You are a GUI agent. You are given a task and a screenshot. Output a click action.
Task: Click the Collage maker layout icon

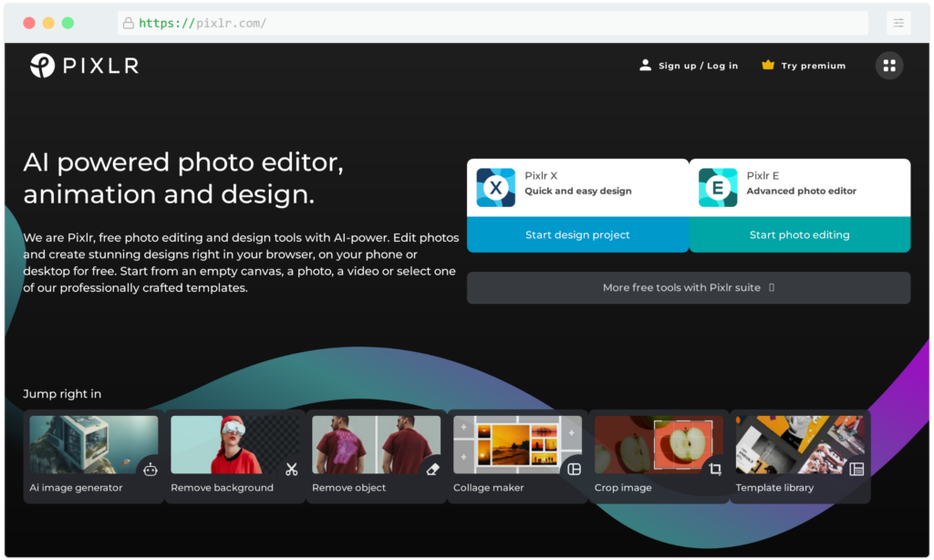(x=574, y=470)
